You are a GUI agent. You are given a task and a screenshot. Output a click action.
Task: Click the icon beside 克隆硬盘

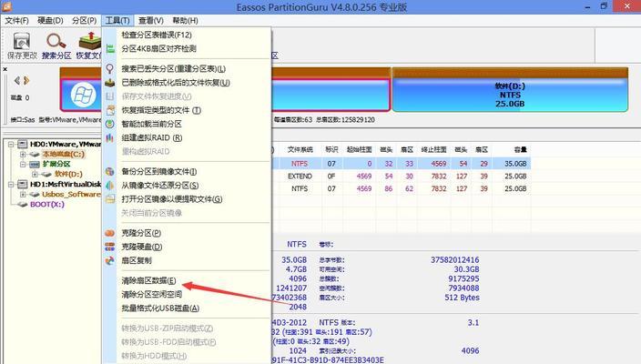(x=110, y=247)
